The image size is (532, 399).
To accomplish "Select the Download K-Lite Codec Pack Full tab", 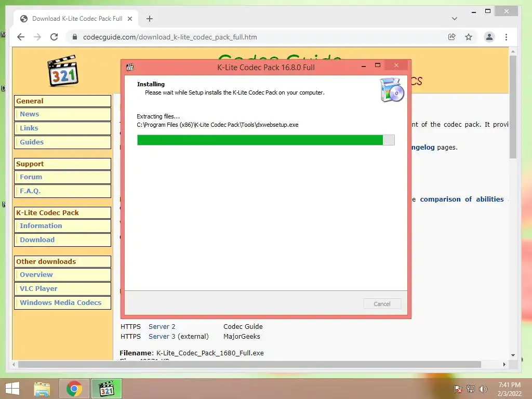I will 77,19.
